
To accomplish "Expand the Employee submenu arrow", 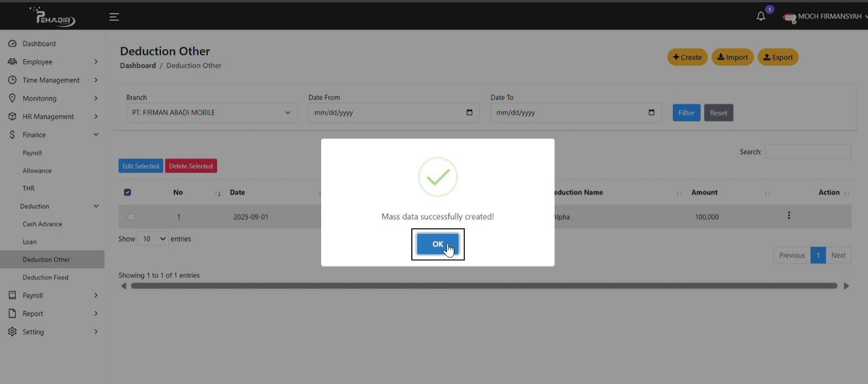I will coord(96,62).
